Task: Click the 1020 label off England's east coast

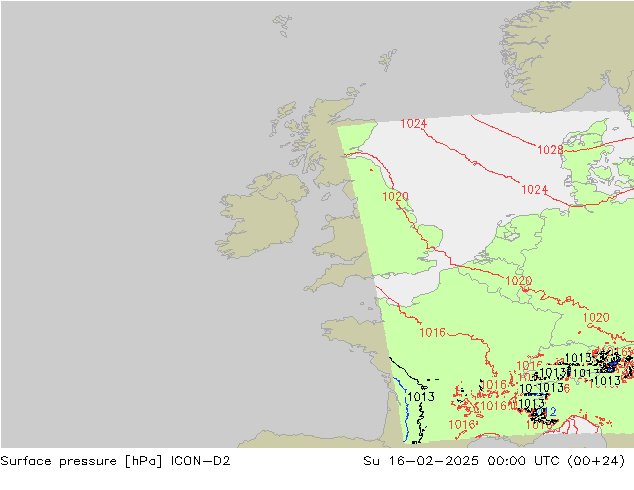Action: click(x=395, y=197)
